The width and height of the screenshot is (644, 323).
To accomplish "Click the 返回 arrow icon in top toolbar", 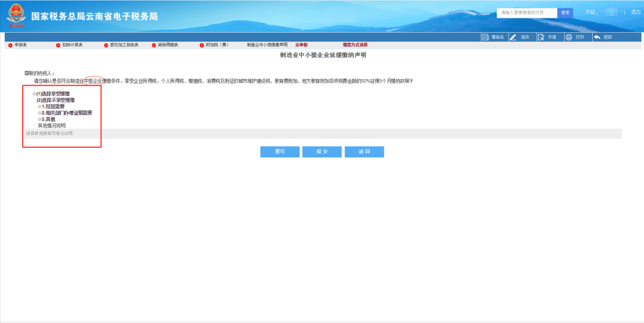I will tap(597, 37).
